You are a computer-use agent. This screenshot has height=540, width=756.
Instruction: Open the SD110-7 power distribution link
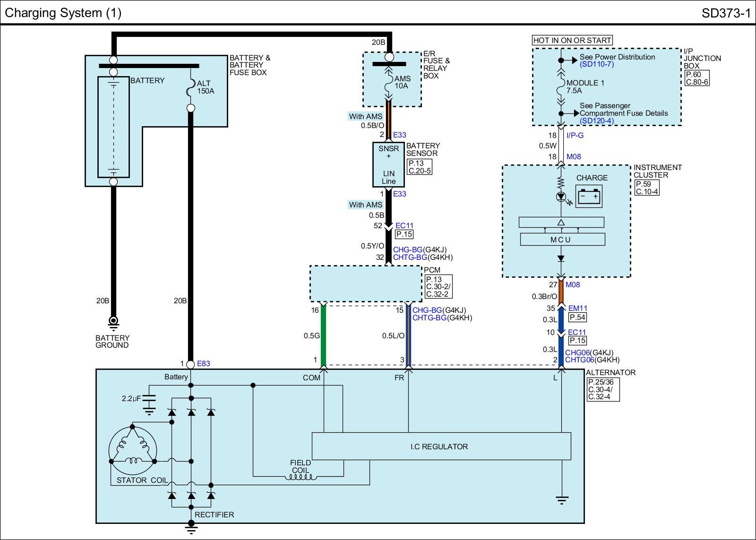(597, 64)
